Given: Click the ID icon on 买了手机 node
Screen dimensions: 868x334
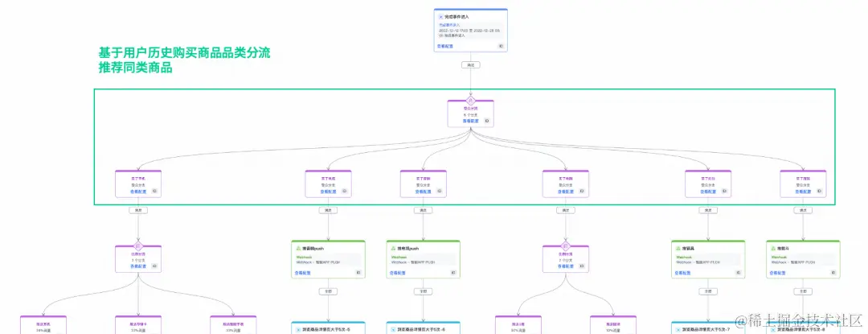Looking at the screenshot, I should [154, 191].
